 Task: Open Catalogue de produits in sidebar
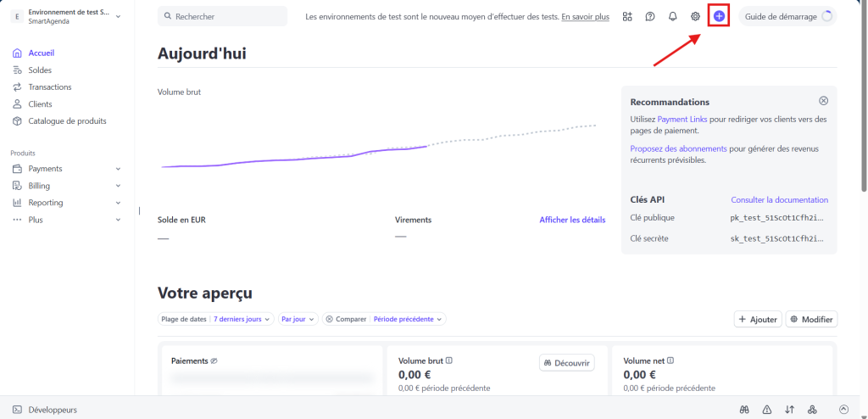(67, 120)
